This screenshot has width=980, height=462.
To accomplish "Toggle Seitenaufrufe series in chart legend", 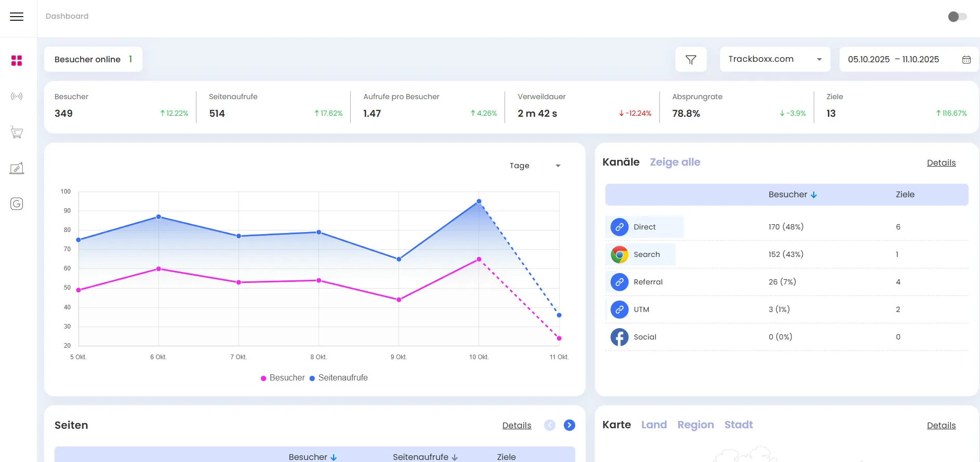I will click(x=339, y=378).
